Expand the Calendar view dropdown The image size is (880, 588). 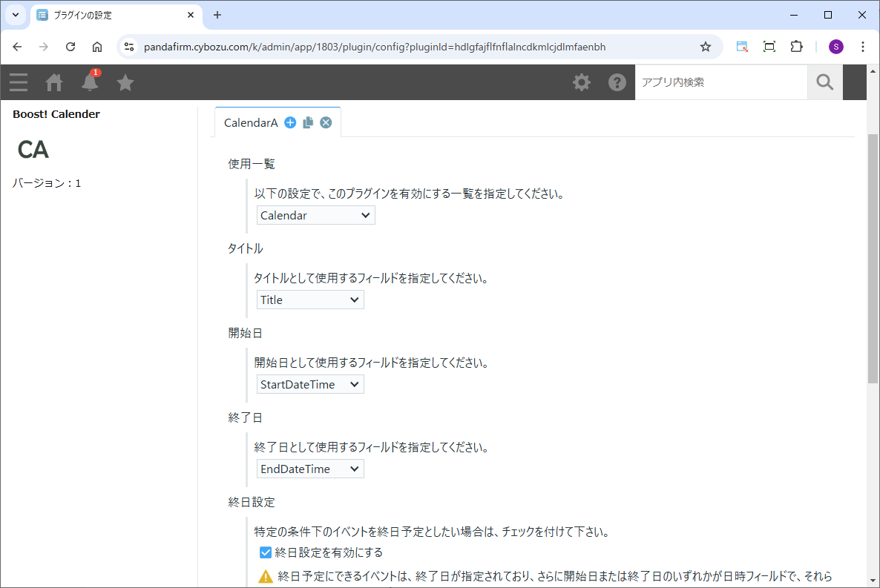[x=316, y=216]
